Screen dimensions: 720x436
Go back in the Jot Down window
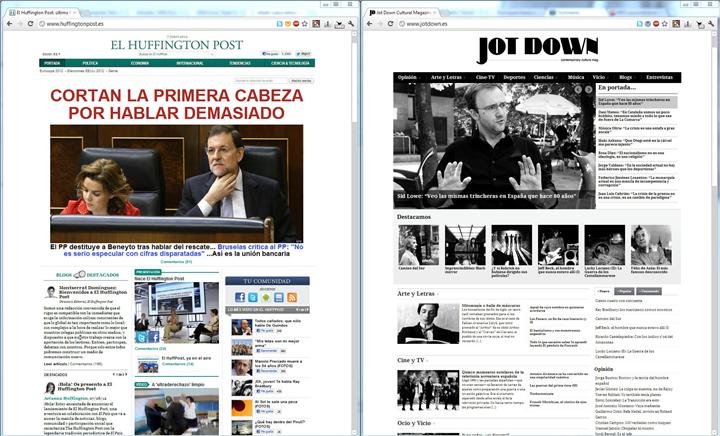click(370, 24)
